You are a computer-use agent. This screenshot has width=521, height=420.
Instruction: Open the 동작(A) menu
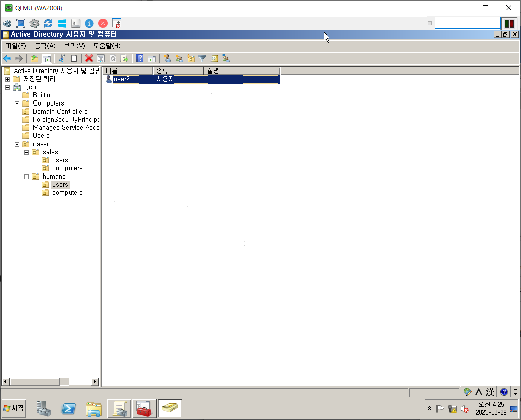(45, 46)
